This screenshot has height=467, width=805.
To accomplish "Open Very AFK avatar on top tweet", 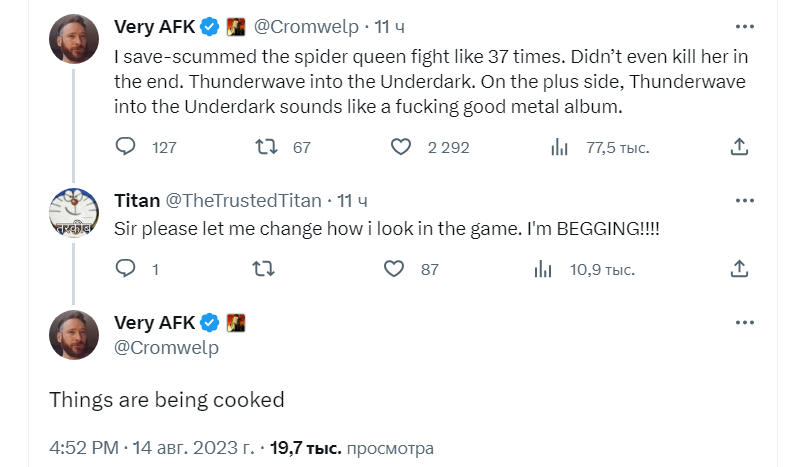I will point(74,39).
